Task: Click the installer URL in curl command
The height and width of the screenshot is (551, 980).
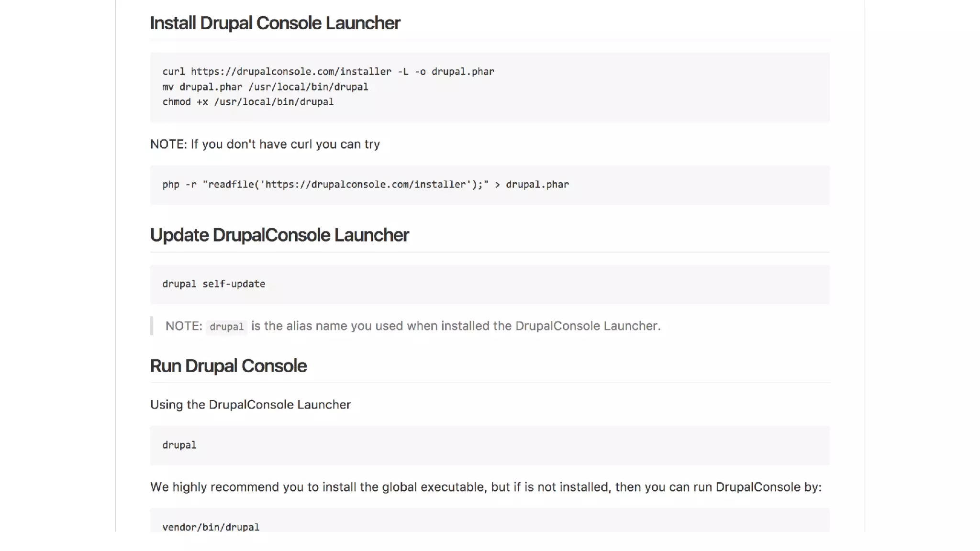Action: 291,72
